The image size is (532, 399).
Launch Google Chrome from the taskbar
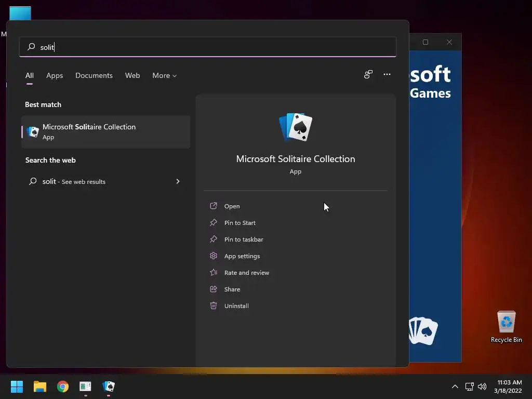(x=63, y=387)
